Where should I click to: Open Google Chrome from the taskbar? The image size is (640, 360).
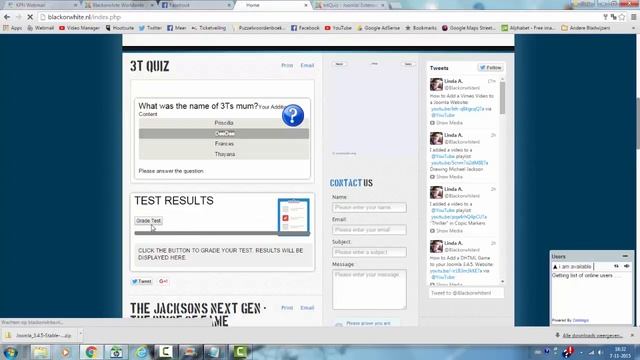[91, 352]
